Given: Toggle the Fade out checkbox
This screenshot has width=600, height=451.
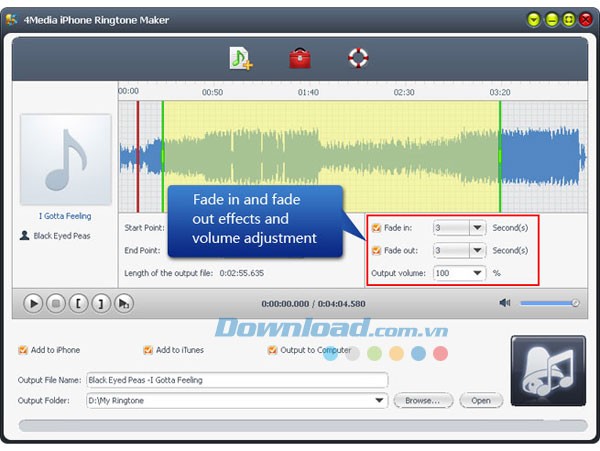Looking at the screenshot, I should [376, 251].
